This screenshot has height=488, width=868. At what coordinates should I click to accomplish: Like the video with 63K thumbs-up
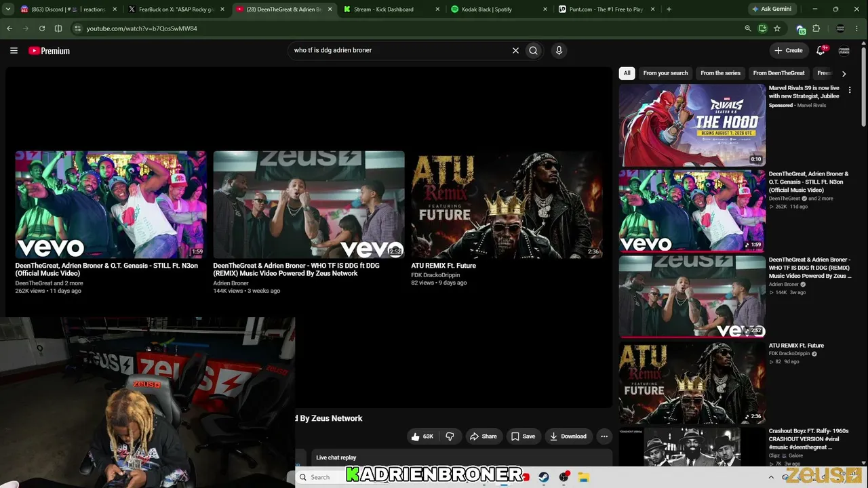(x=422, y=436)
